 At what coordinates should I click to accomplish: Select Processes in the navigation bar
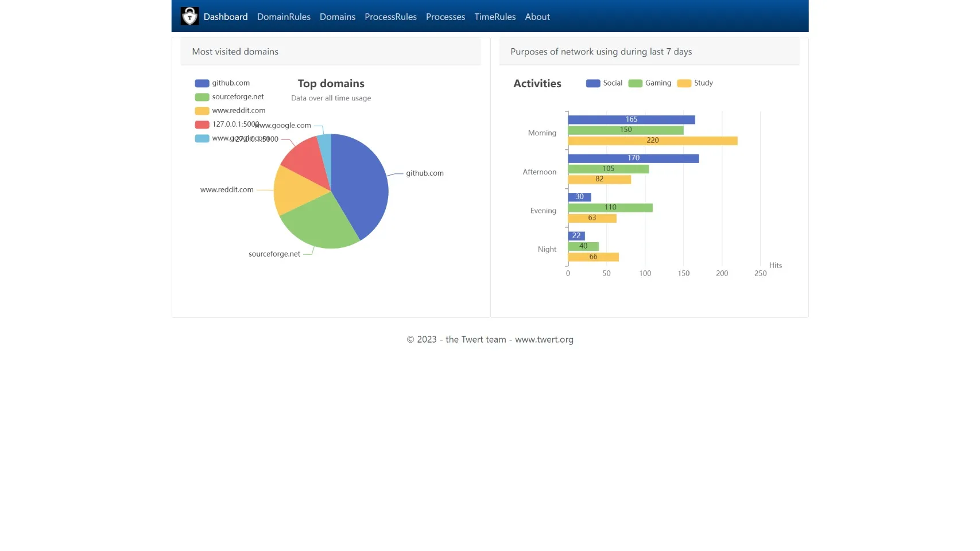click(x=446, y=17)
